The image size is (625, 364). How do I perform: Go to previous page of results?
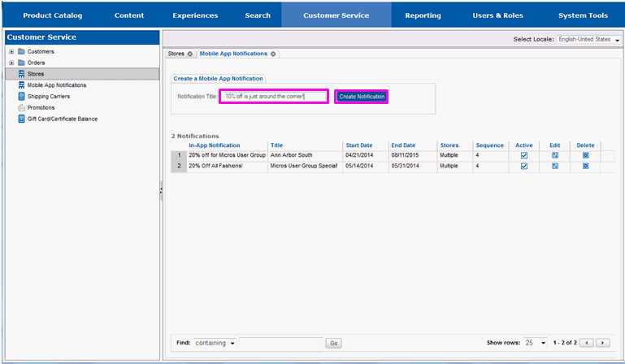point(587,343)
